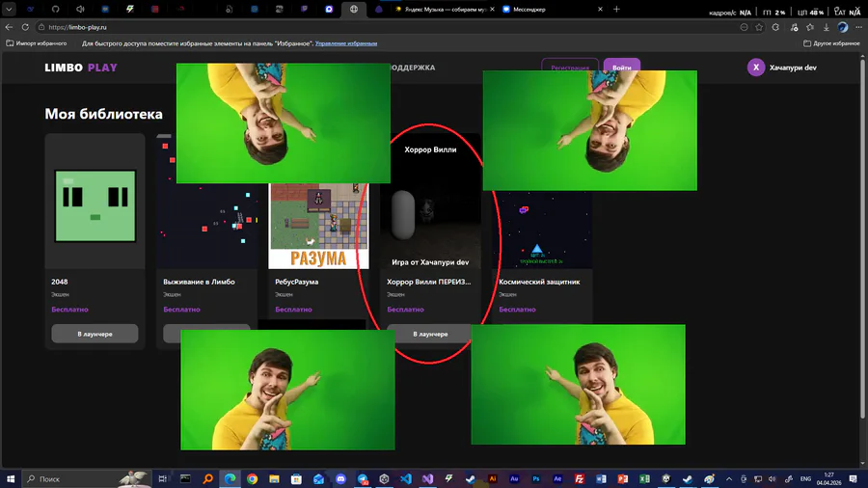The image size is (868, 488).
Task: Click the Войти button
Action: pos(622,65)
